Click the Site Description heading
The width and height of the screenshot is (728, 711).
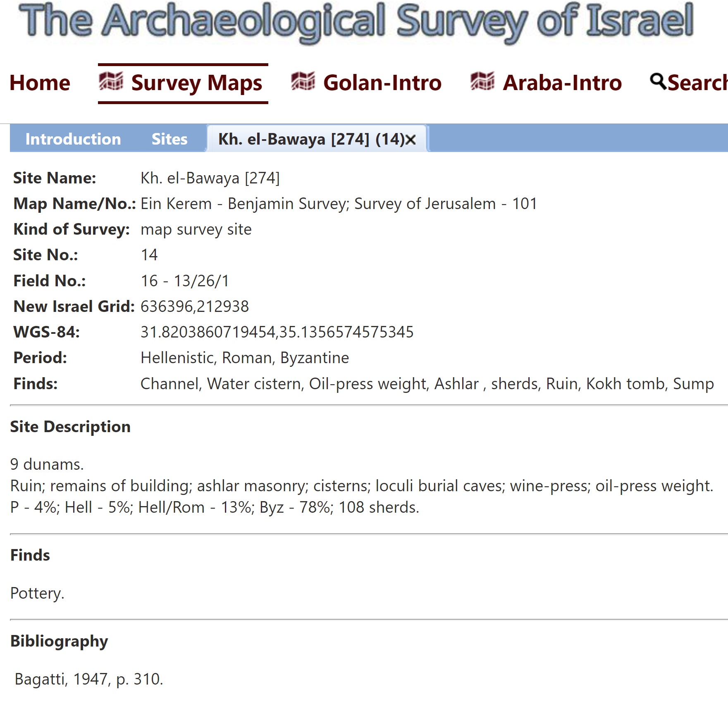click(70, 427)
